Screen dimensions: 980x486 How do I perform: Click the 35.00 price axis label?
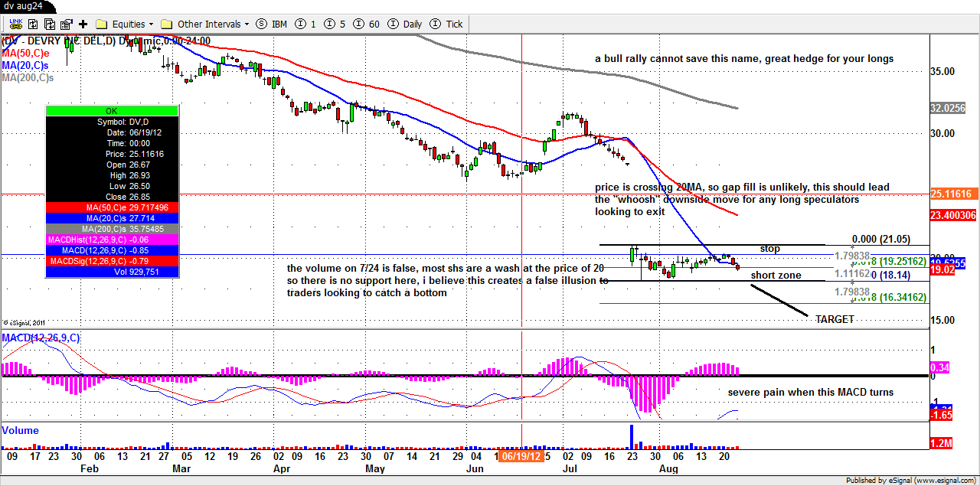coord(942,71)
